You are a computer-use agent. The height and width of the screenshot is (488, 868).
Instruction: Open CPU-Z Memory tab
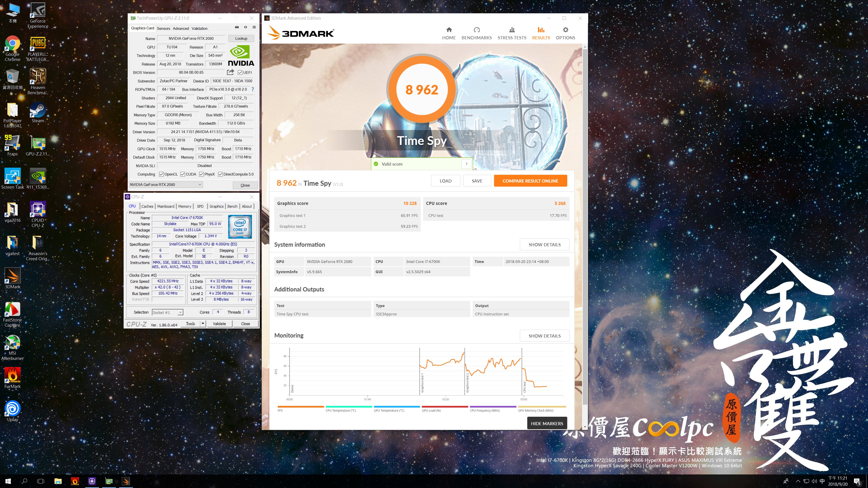pos(185,206)
